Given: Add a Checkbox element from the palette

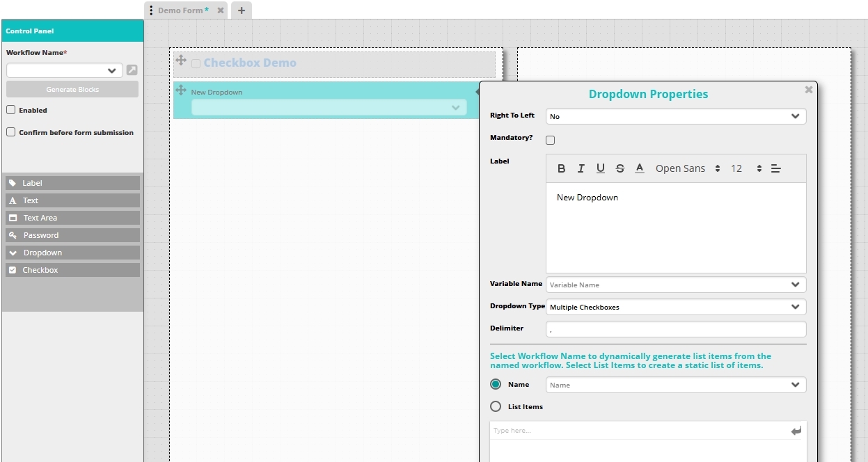Looking at the screenshot, I should [x=72, y=270].
